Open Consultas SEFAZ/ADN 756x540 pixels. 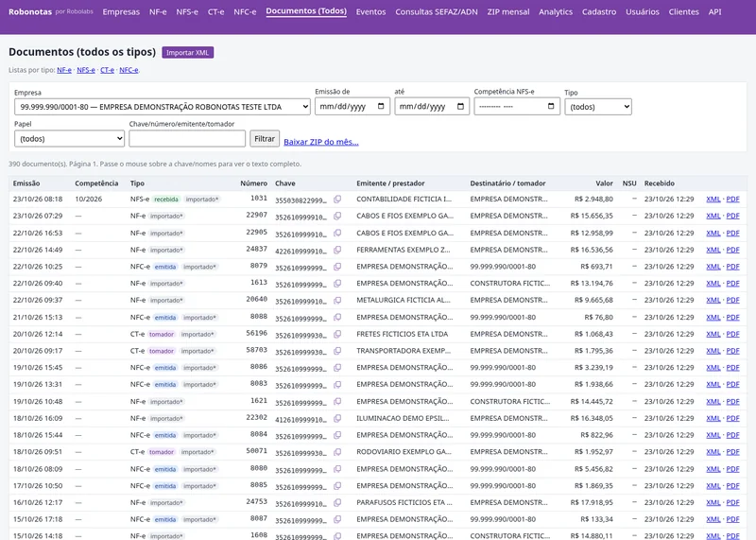437,12
